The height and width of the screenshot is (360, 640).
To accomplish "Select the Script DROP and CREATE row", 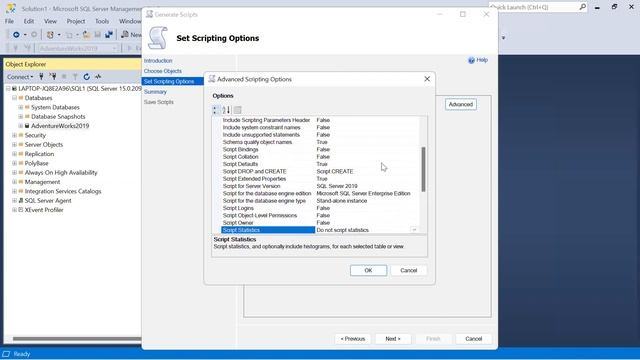I will pyautogui.click(x=320, y=171).
